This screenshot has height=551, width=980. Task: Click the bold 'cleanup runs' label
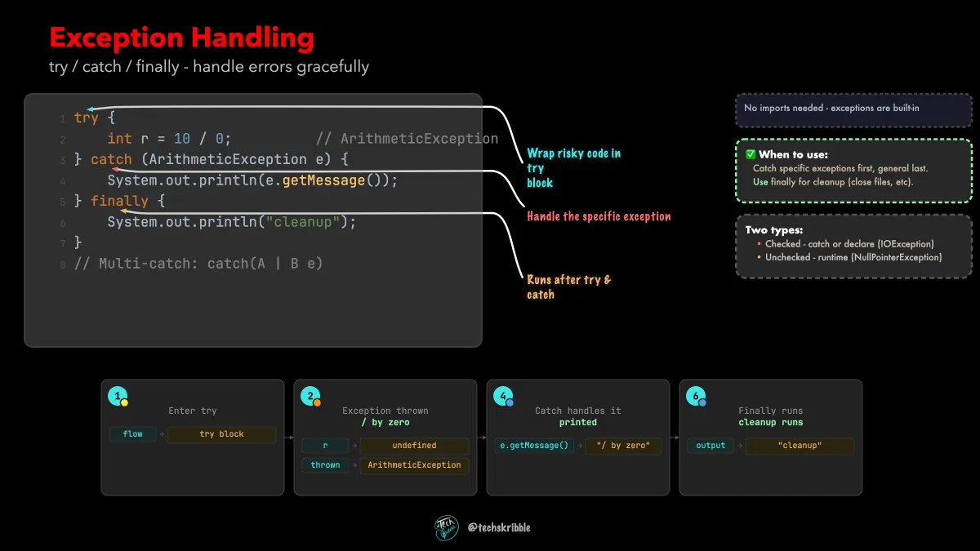(771, 422)
